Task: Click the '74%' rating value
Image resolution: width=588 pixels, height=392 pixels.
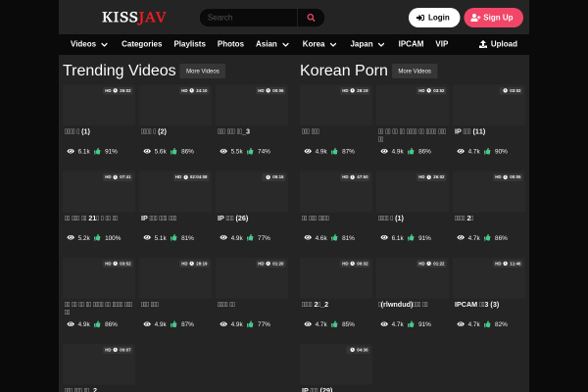Action: point(264,152)
